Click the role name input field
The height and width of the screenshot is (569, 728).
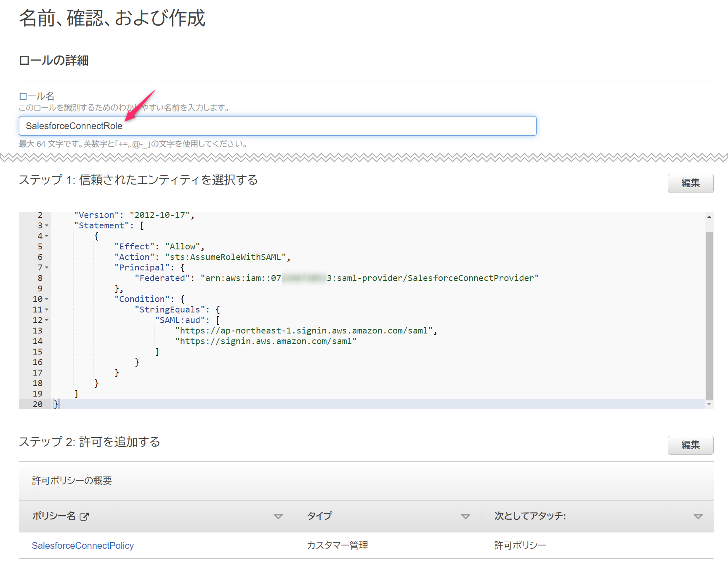point(277,126)
